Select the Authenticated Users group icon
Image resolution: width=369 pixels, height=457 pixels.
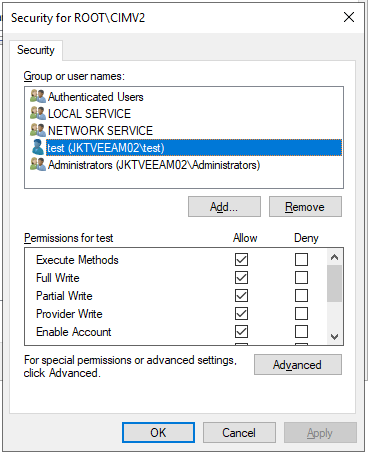point(38,96)
